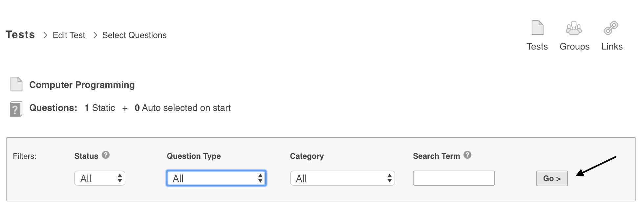This screenshot has width=644, height=206.
Task: Click the question-mark book icon beside Questions
Action: pyautogui.click(x=16, y=109)
